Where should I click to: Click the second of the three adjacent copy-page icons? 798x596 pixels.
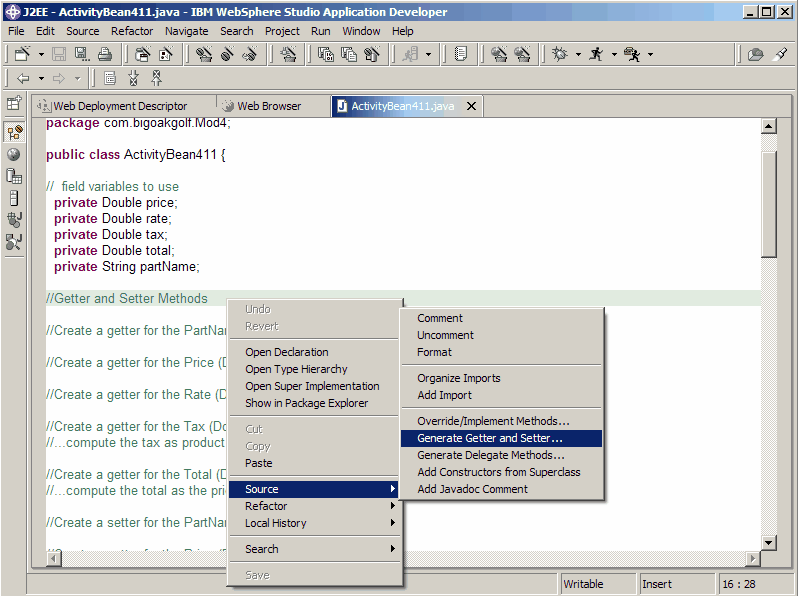tap(349, 53)
